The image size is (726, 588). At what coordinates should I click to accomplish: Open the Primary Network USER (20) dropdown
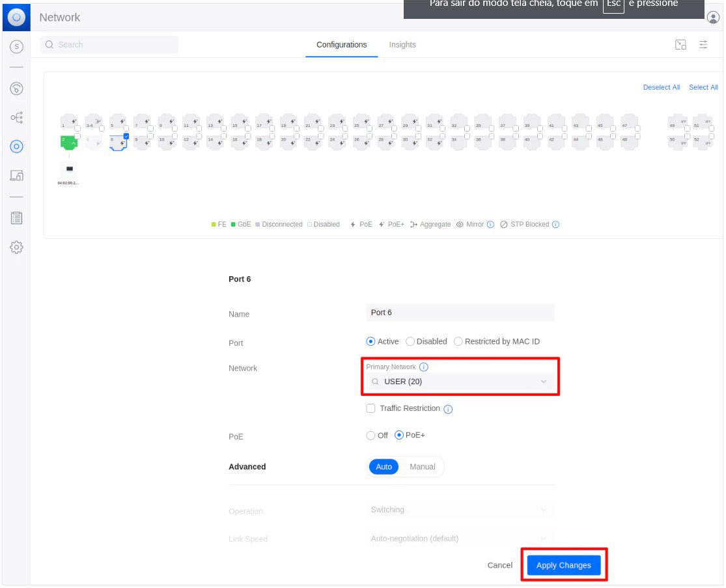pos(460,382)
